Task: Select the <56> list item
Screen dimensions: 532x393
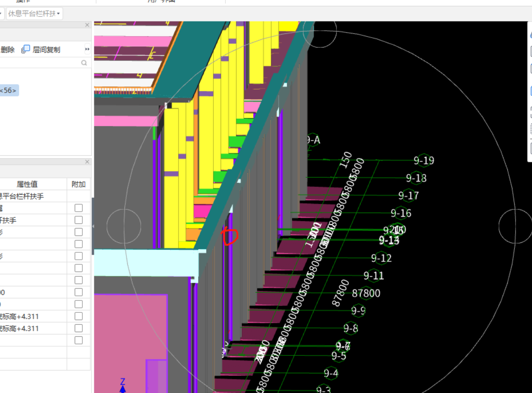Action: click(8, 91)
